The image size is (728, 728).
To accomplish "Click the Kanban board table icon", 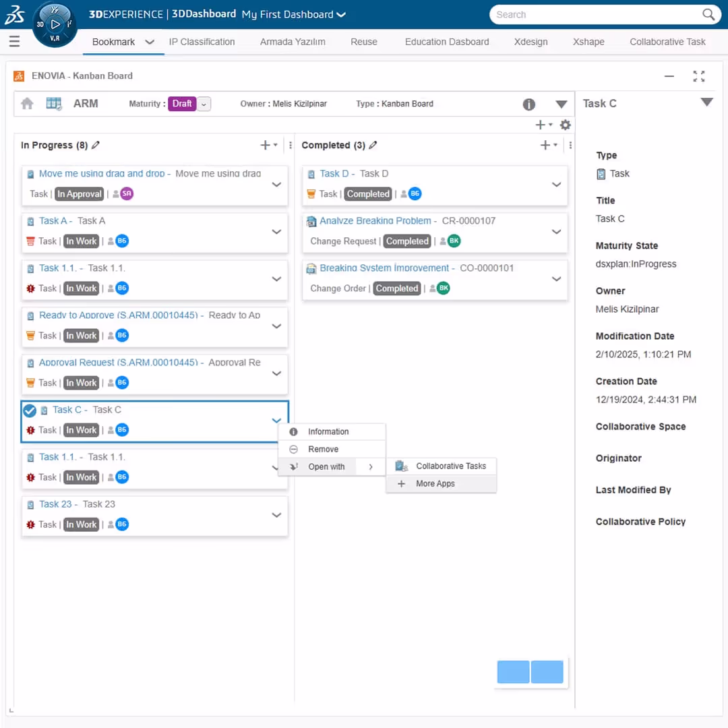I will [x=54, y=103].
